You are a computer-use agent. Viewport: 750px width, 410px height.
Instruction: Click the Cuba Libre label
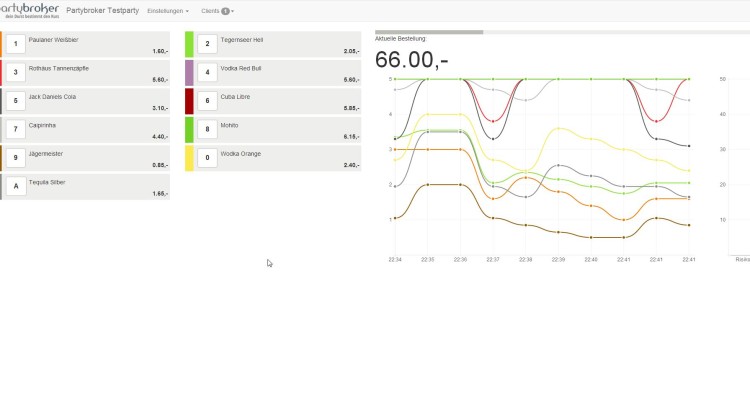pos(235,97)
